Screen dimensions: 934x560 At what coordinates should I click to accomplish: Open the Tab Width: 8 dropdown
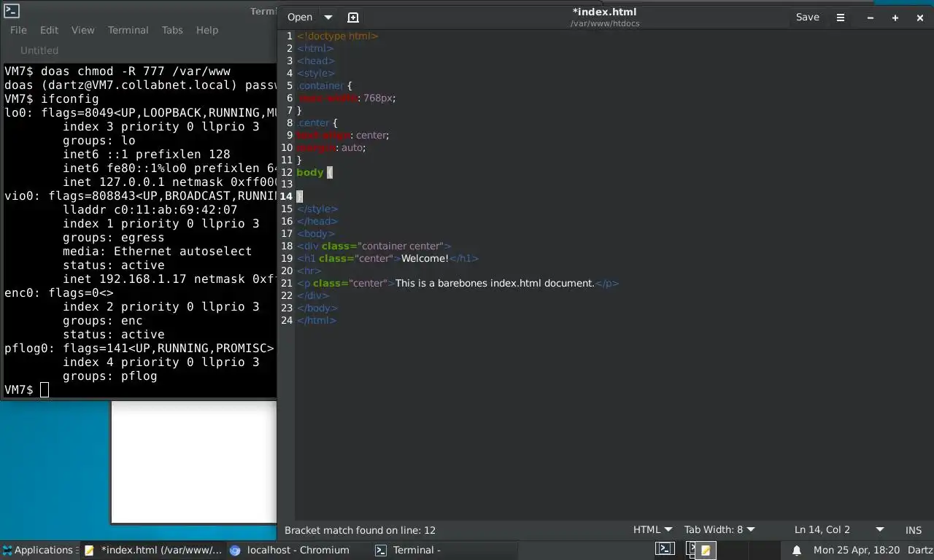tap(719, 529)
